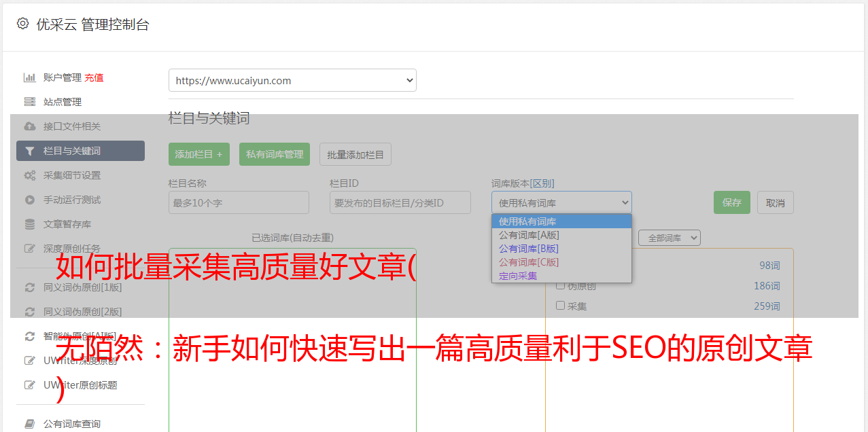Open 公有词库查询 via its book icon
This screenshot has width=868, height=432.
pos(29,424)
